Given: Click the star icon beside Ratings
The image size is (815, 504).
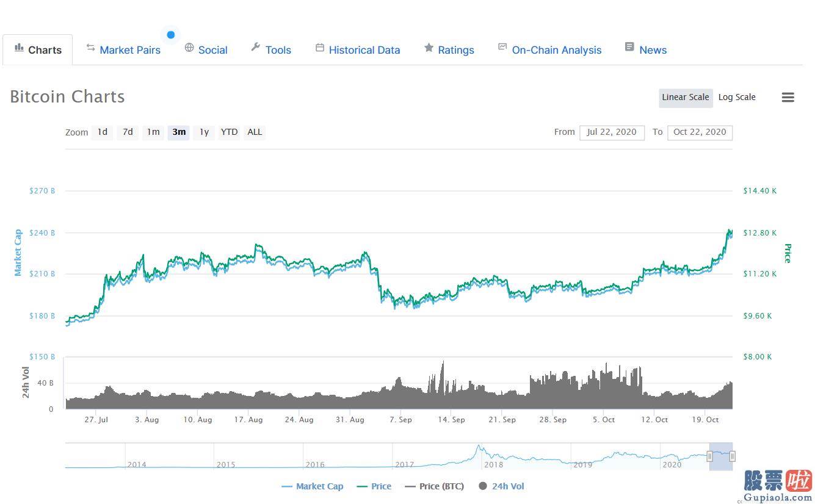Looking at the screenshot, I should 429,48.
